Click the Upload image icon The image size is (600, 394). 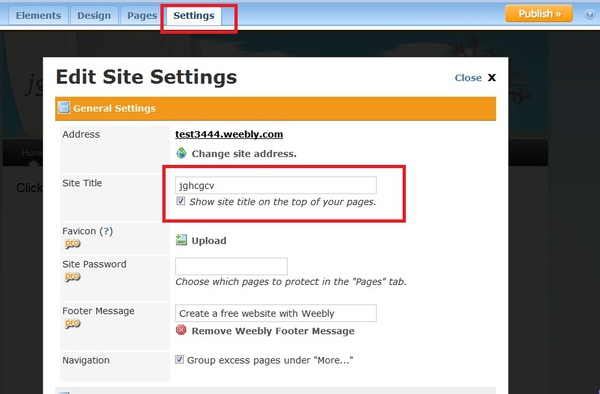181,240
